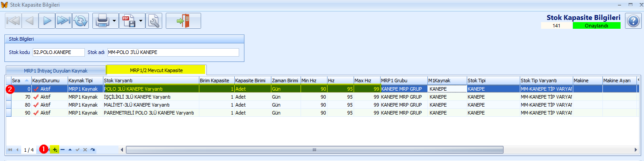Open help with the question mark icon

point(633,21)
